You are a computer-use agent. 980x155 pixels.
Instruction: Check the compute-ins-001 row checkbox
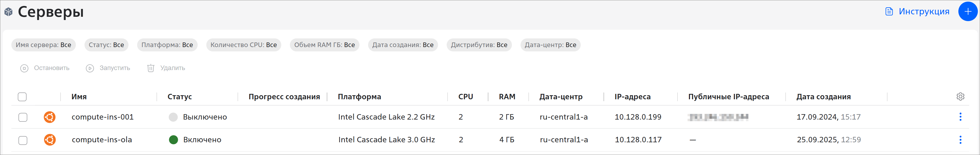(x=23, y=117)
